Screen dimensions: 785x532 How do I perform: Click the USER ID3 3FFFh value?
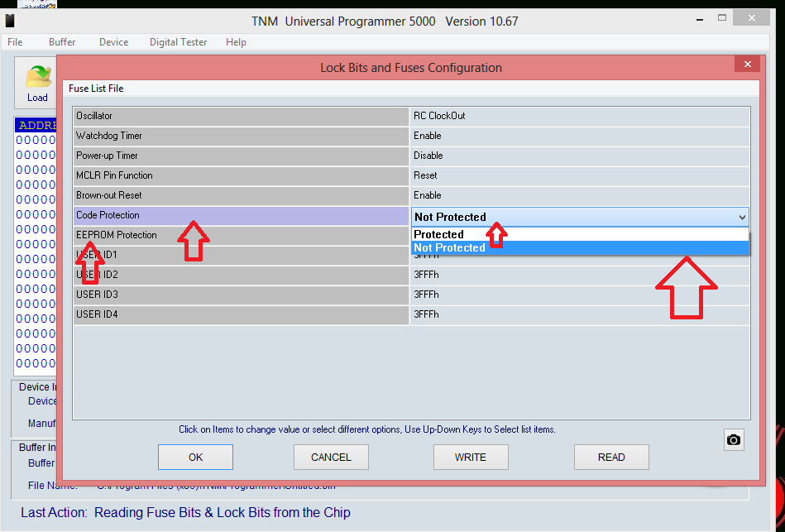coord(580,295)
